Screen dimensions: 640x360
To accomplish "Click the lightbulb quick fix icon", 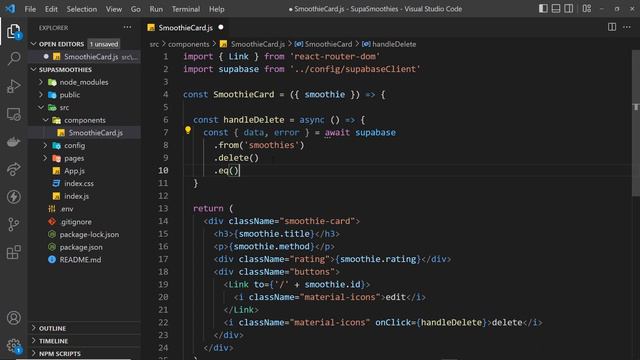I will tap(188, 130).
